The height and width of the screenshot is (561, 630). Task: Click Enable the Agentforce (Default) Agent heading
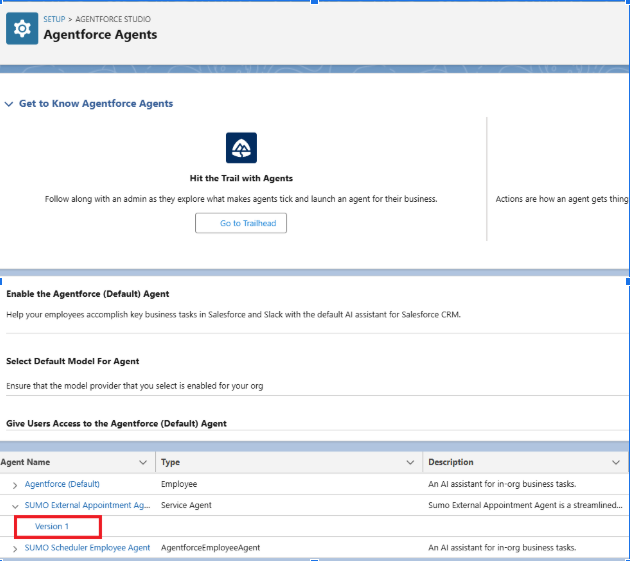tap(88, 294)
